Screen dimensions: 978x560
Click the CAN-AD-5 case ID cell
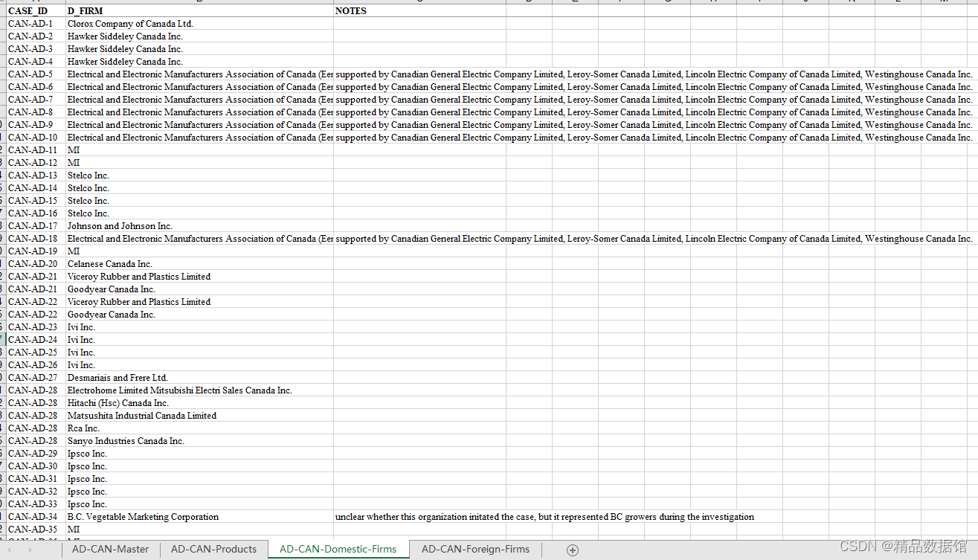[36, 74]
